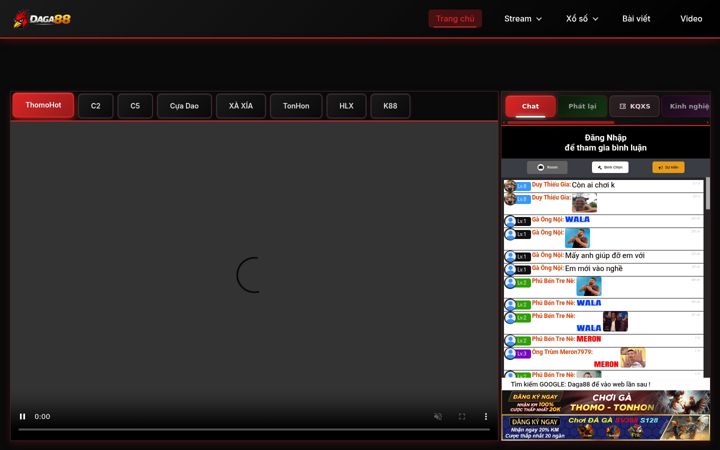Expand the Xổ số dropdown menu
720x450 pixels.
click(582, 19)
